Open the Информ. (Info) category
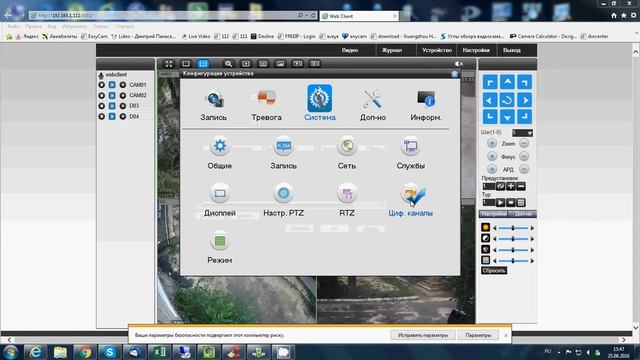Screen dimensions: 640x360 coord(426,104)
